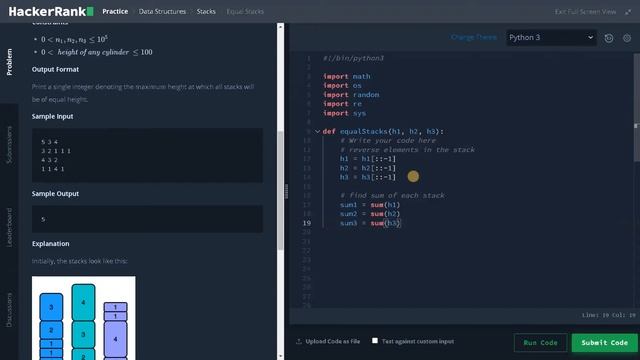Screen dimensions: 640x360
Task: Click the Sample Input code box
Action: tap(147, 155)
